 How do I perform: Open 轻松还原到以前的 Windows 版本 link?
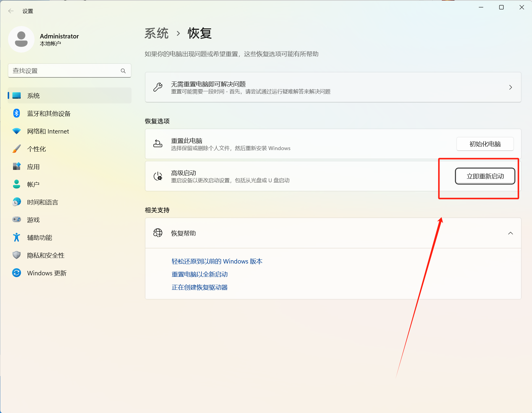217,261
